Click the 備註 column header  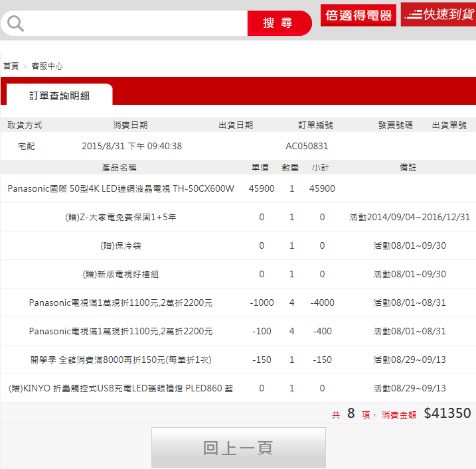[x=408, y=167]
